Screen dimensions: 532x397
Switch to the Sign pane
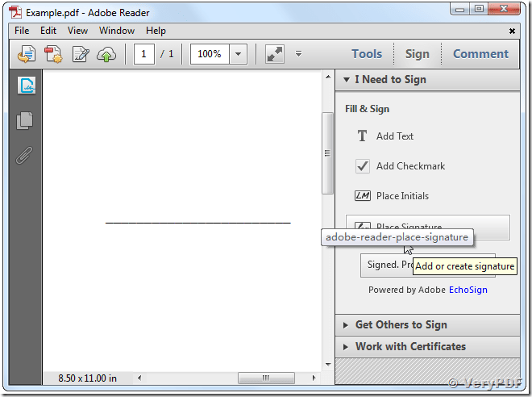coord(418,54)
